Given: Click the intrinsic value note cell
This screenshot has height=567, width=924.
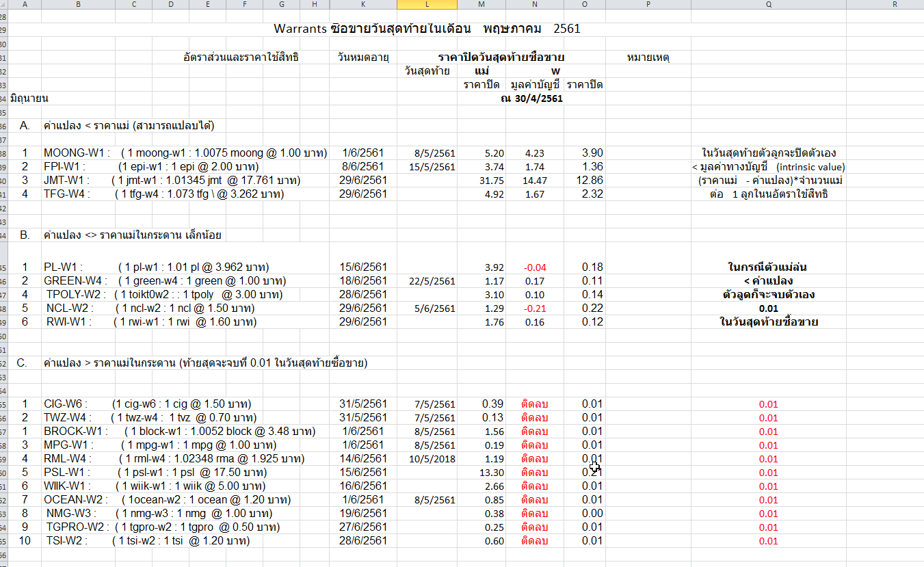Looking at the screenshot, I should [x=769, y=167].
